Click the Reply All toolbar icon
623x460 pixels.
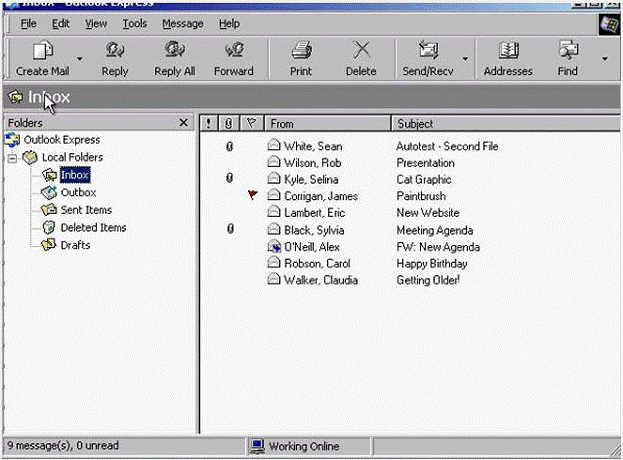(x=174, y=50)
